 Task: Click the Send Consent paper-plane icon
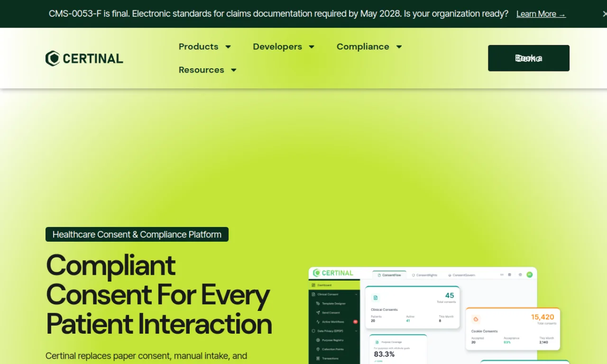pyautogui.click(x=318, y=313)
